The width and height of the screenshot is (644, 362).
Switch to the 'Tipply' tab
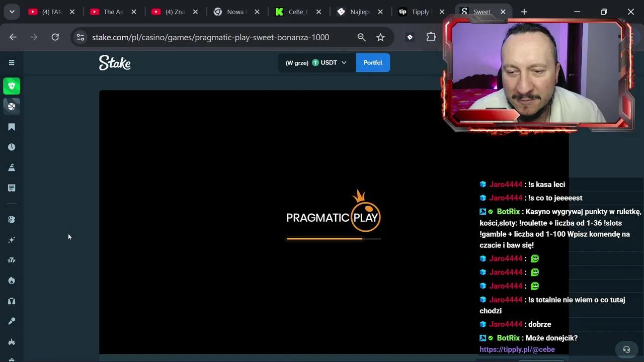[x=421, y=12]
